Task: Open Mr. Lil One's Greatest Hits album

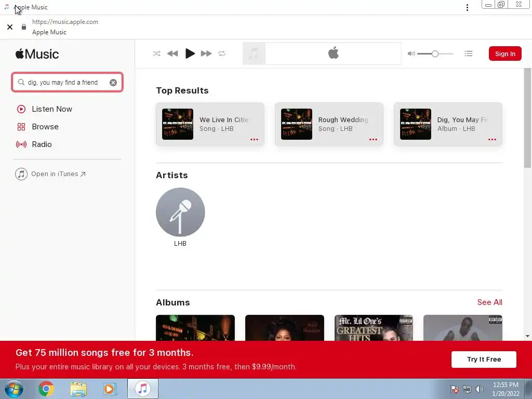Action: pyautogui.click(x=374, y=328)
